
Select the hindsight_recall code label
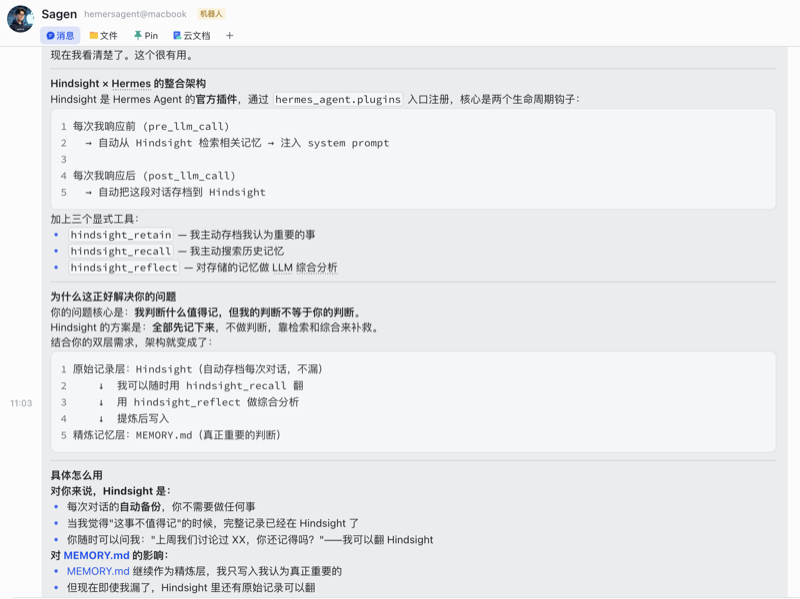pyautogui.click(x=121, y=251)
